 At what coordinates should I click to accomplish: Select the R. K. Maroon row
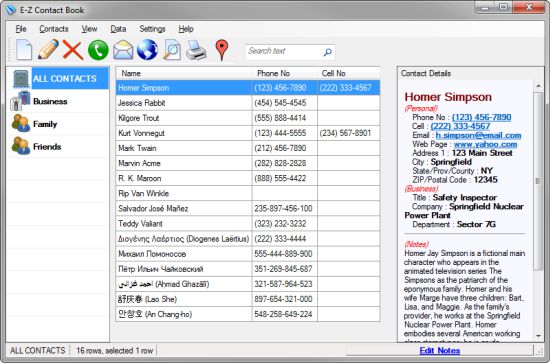coord(248,178)
